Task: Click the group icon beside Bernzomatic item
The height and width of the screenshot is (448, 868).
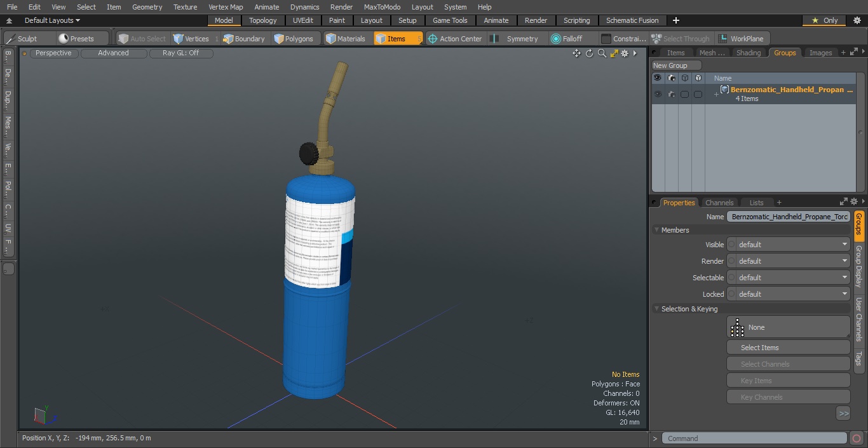Action: 724,90
